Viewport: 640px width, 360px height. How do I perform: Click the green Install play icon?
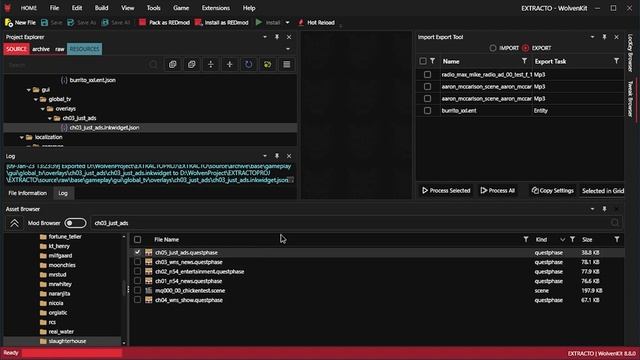[x=259, y=22]
